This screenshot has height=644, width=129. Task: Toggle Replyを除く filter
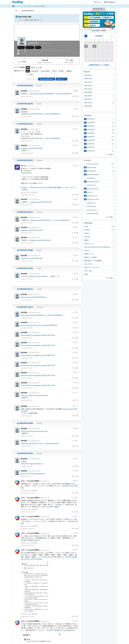tap(35, 71)
